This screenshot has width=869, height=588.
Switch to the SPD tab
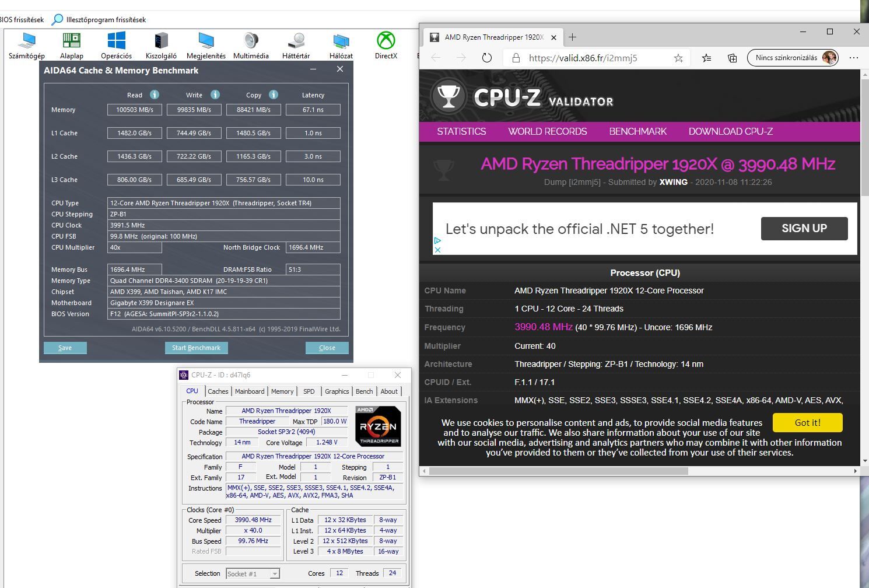click(309, 391)
